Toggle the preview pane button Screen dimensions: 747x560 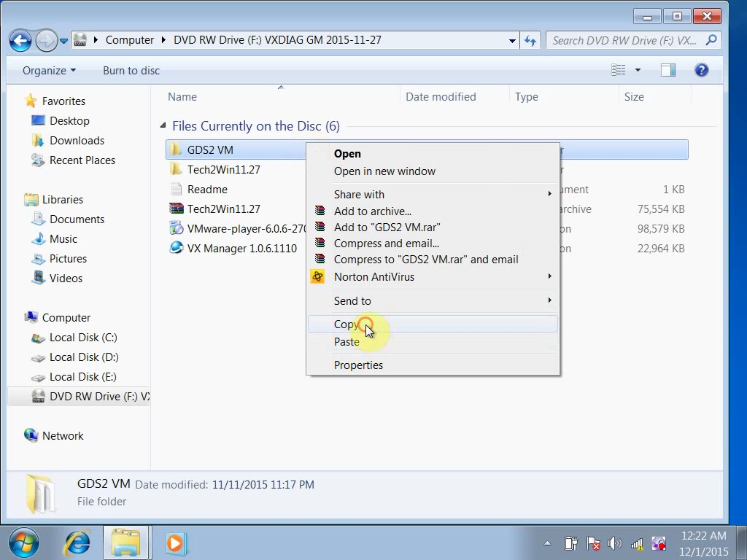pos(668,70)
